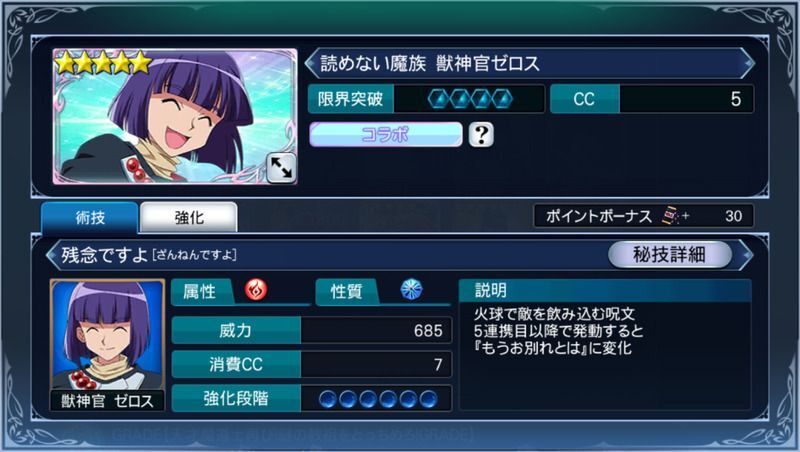Click the 威力 685 stat row
Image resolution: width=800 pixels, height=452 pixels.
coord(312,330)
